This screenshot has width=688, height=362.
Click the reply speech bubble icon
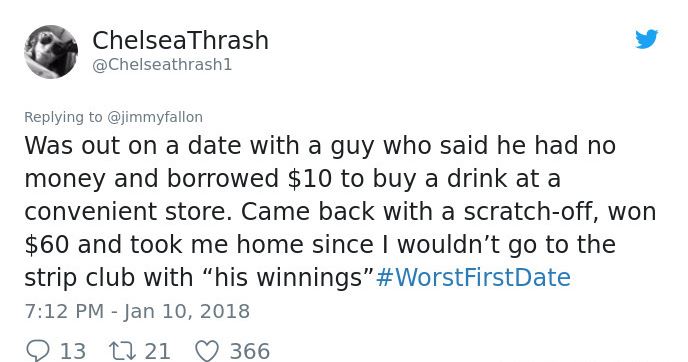(x=38, y=352)
